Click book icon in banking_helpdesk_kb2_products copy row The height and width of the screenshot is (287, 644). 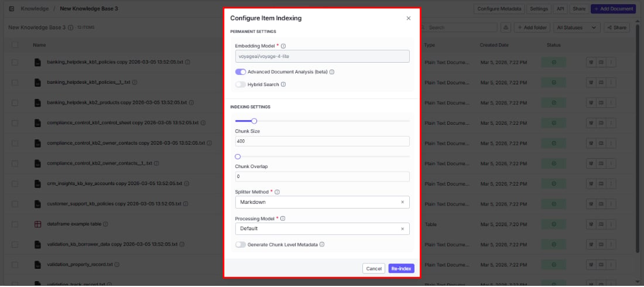coord(601,103)
